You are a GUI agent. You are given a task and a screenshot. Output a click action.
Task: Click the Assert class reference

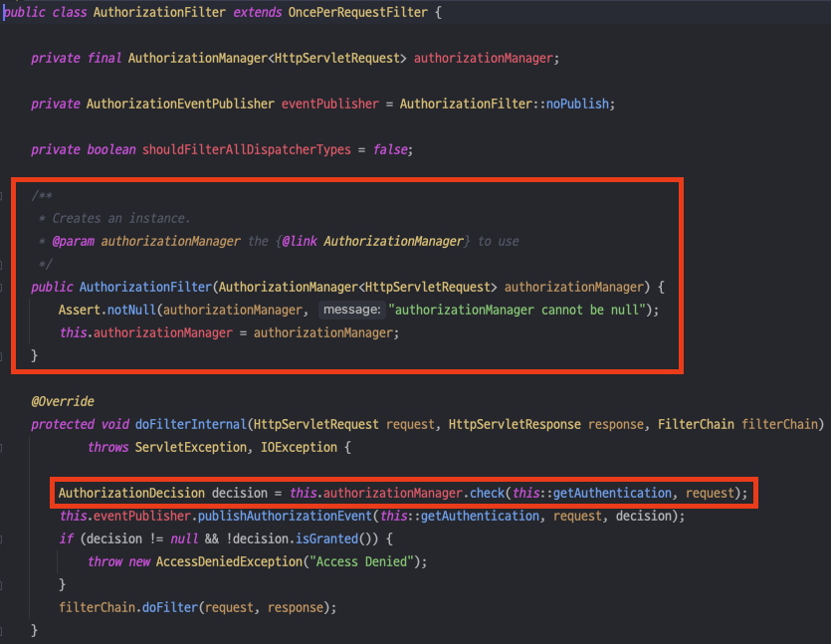pos(80,310)
